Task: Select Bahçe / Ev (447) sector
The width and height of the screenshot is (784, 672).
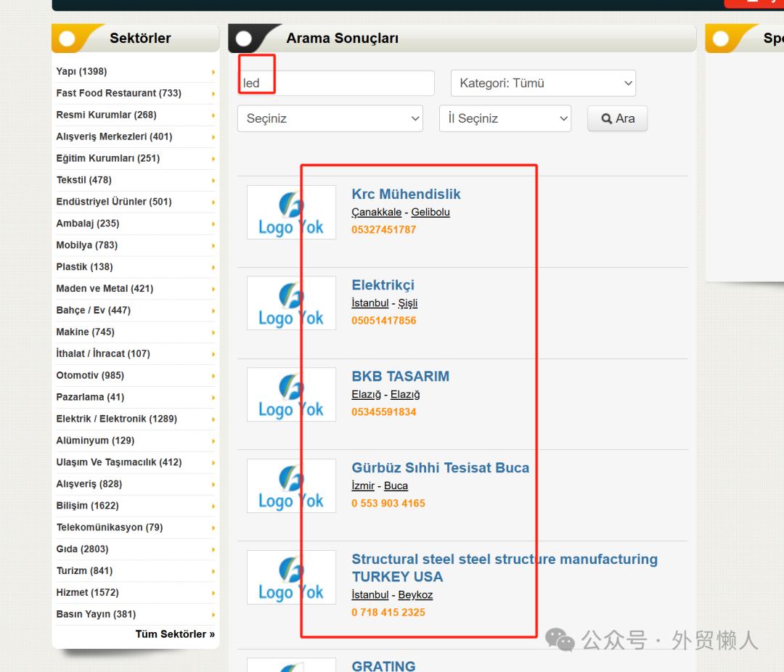Action: (94, 310)
